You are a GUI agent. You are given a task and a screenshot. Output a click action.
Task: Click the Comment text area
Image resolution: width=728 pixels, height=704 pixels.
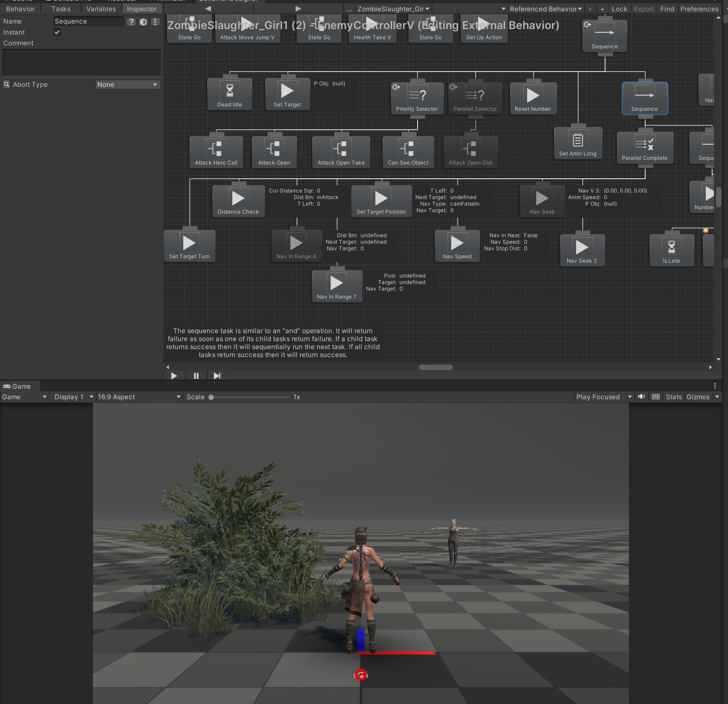[x=81, y=62]
